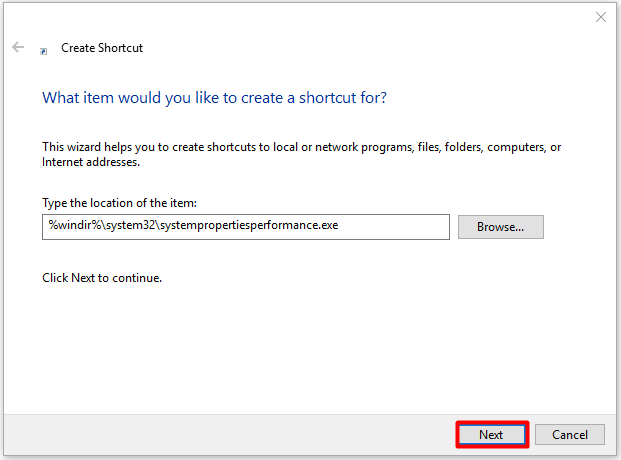The image size is (621, 460).
Task: Click the back arrow in the wizard header
Action: (18, 47)
